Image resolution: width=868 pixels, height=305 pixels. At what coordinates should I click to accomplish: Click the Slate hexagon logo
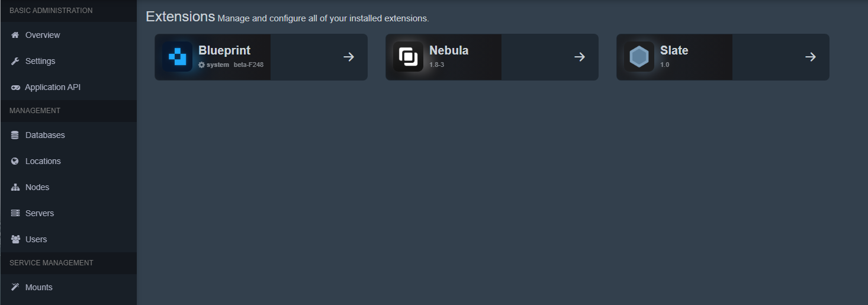pyautogui.click(x=639, y=57)
